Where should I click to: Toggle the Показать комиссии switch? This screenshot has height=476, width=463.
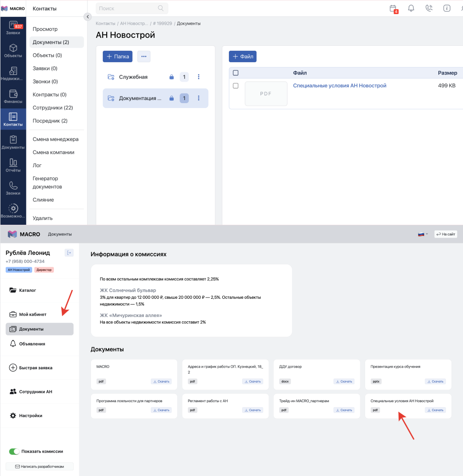15,451
